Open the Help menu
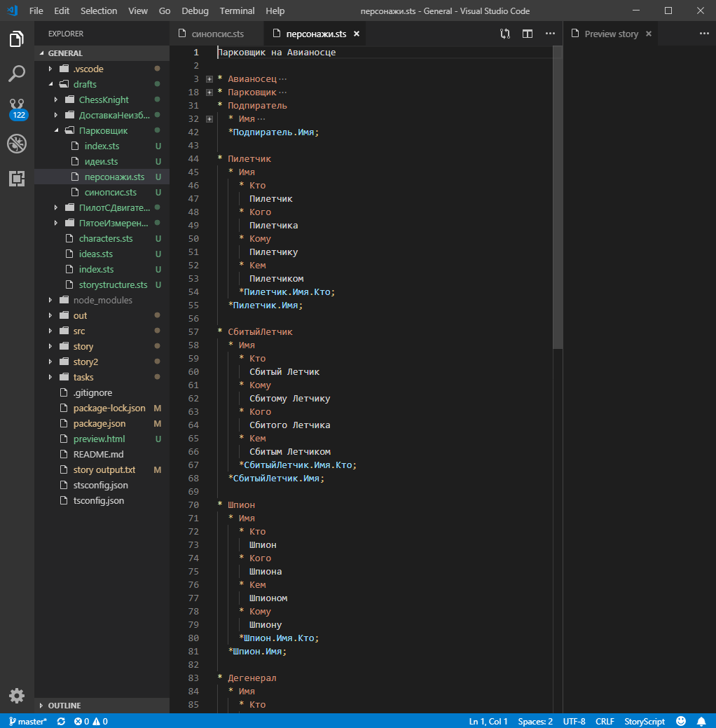 [275, 11]
